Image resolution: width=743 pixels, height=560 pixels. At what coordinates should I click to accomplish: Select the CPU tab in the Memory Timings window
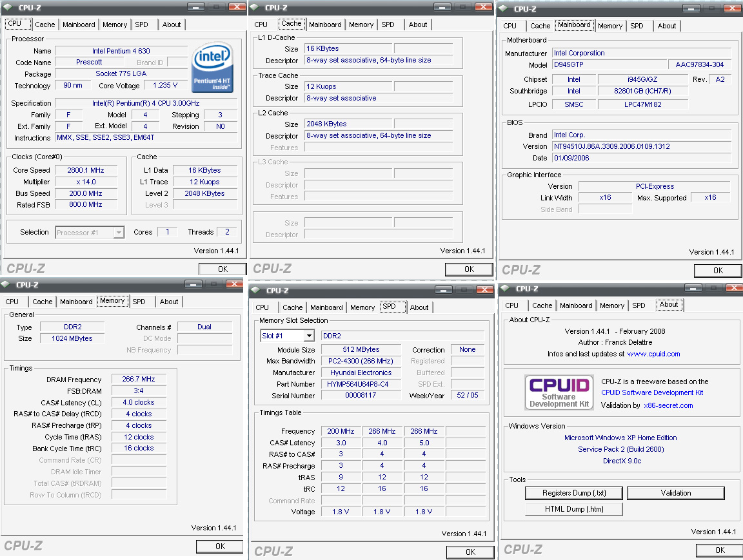tap(12, 302)
